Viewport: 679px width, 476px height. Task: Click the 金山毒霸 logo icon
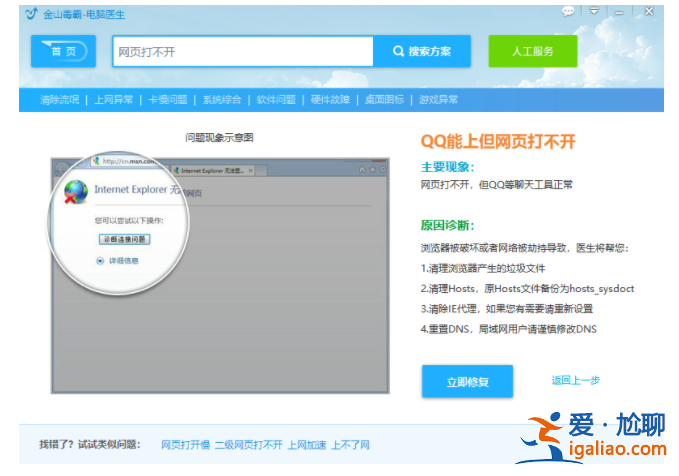click(32, 14)
